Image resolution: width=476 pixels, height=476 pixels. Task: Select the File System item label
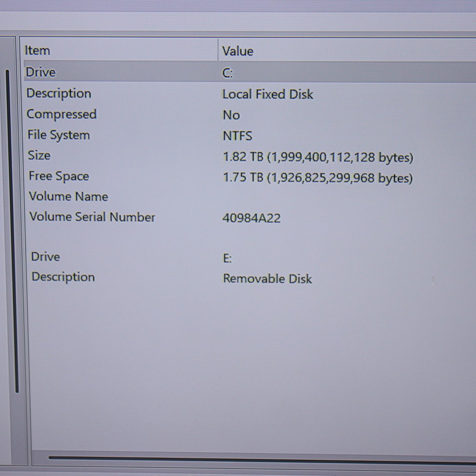point(58,135)
